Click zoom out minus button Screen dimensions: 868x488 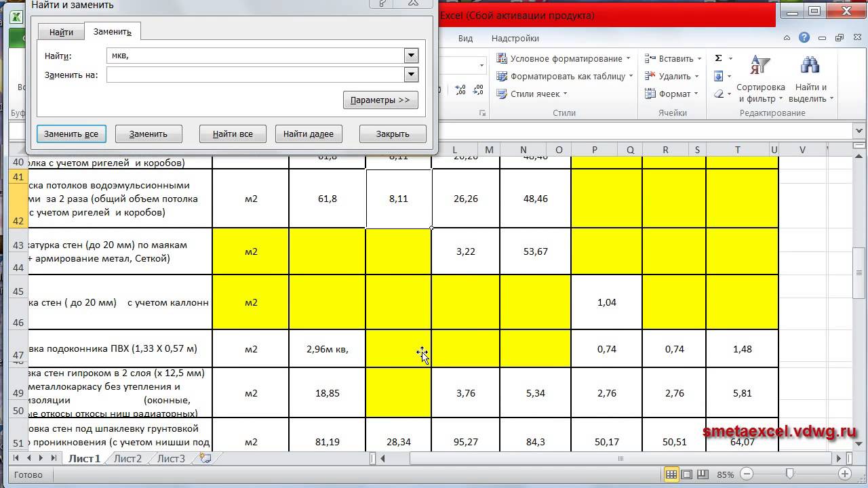point(746,474)
